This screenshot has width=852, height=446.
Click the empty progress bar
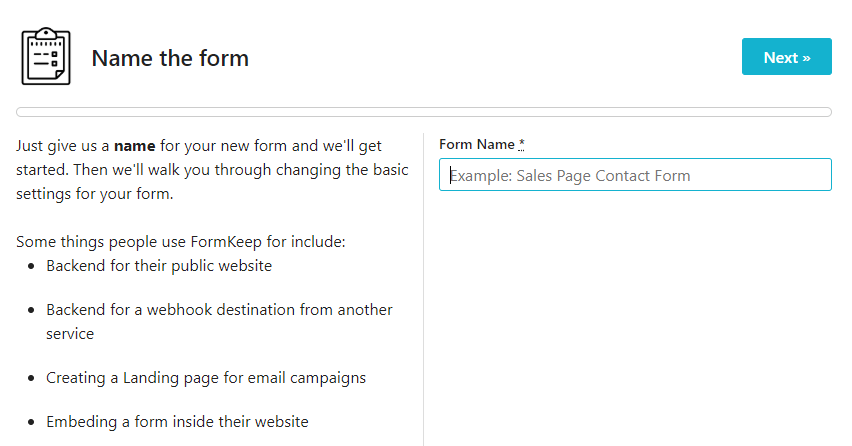click(424, 112)
